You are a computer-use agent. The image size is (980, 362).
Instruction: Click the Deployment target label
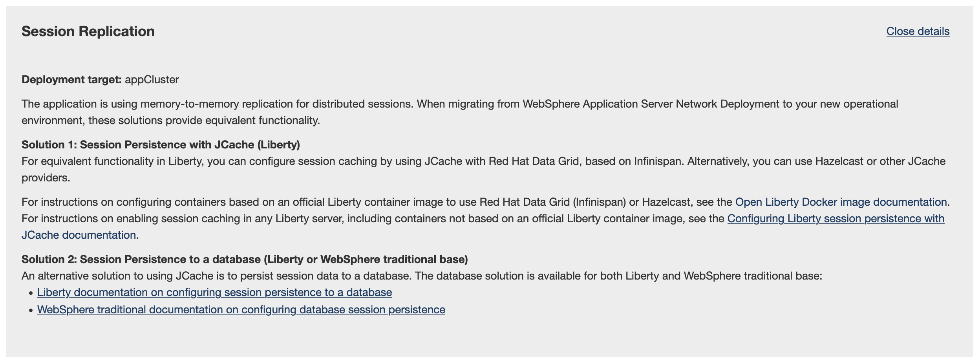click(72, 80)
